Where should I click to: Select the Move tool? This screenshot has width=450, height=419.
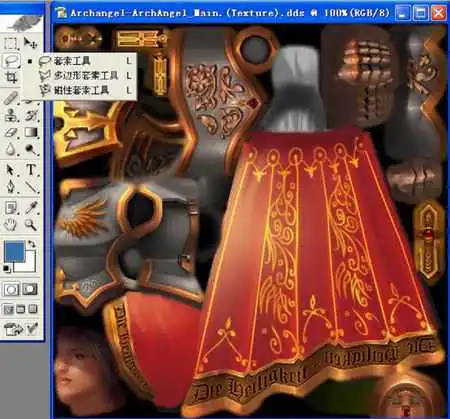coord(30,43)
